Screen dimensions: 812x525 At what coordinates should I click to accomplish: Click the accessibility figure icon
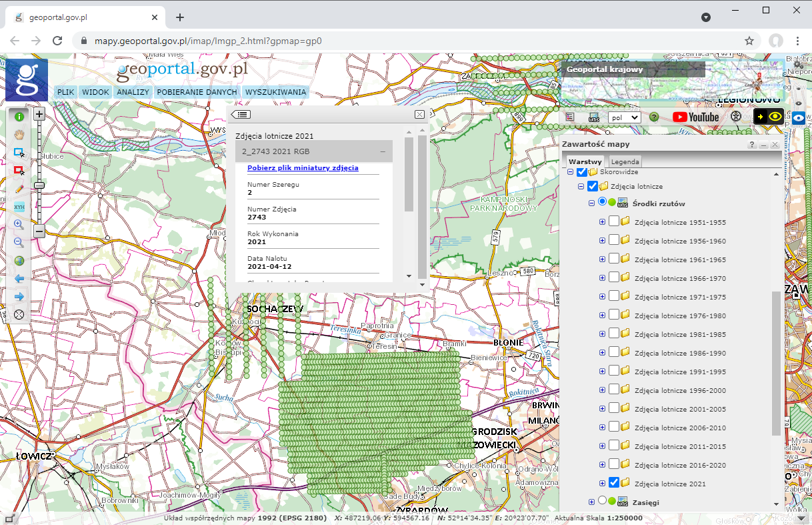(x=736, y=117)
